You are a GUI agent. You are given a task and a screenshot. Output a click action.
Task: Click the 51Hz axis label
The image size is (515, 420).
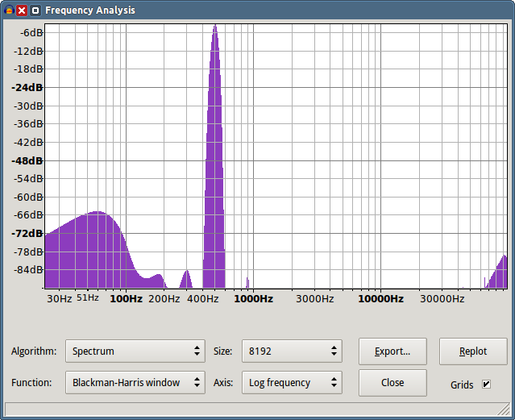click(x=88, y=297)
